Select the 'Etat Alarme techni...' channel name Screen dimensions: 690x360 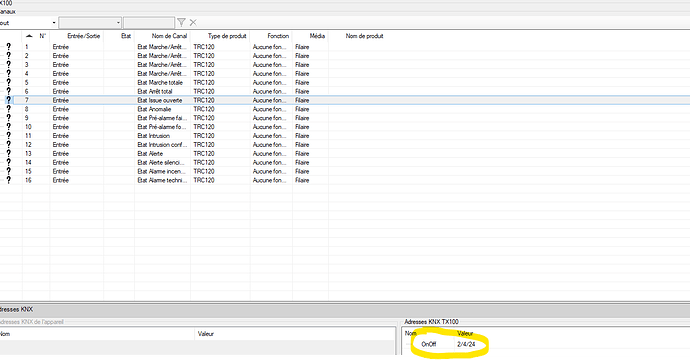[162, 180]
